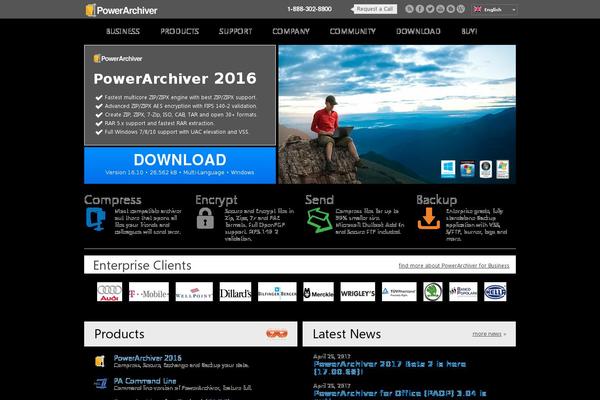Open the DOWNLOAD menu item

(418, 31)
